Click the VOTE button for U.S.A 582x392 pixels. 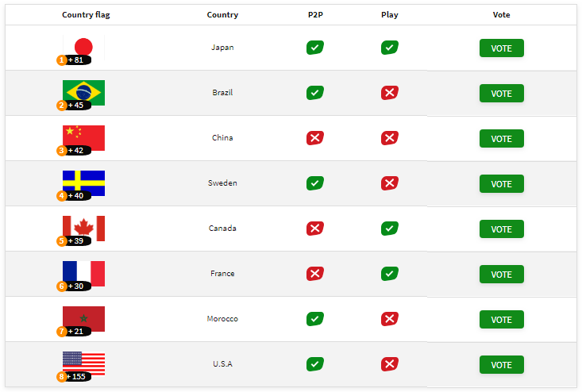502,365
